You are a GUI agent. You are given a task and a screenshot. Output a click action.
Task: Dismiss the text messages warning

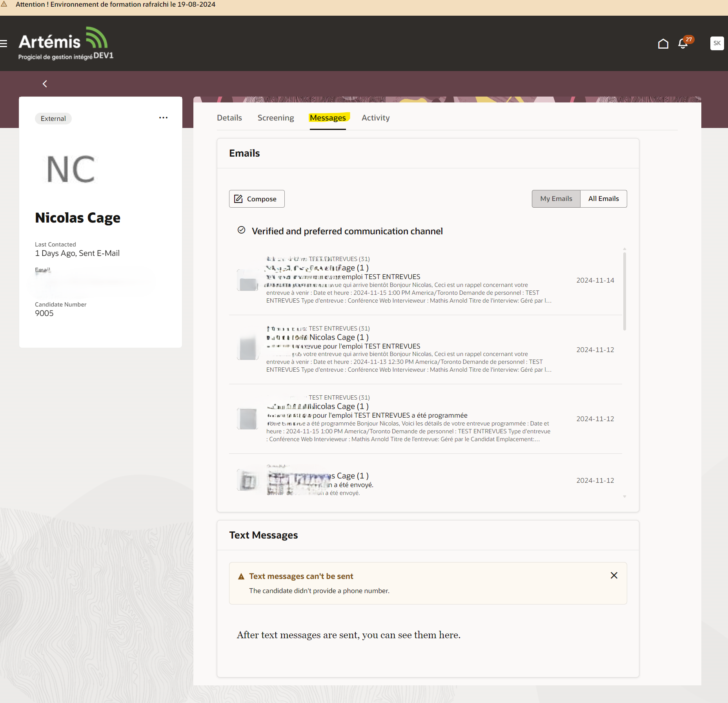pos(614,575)
